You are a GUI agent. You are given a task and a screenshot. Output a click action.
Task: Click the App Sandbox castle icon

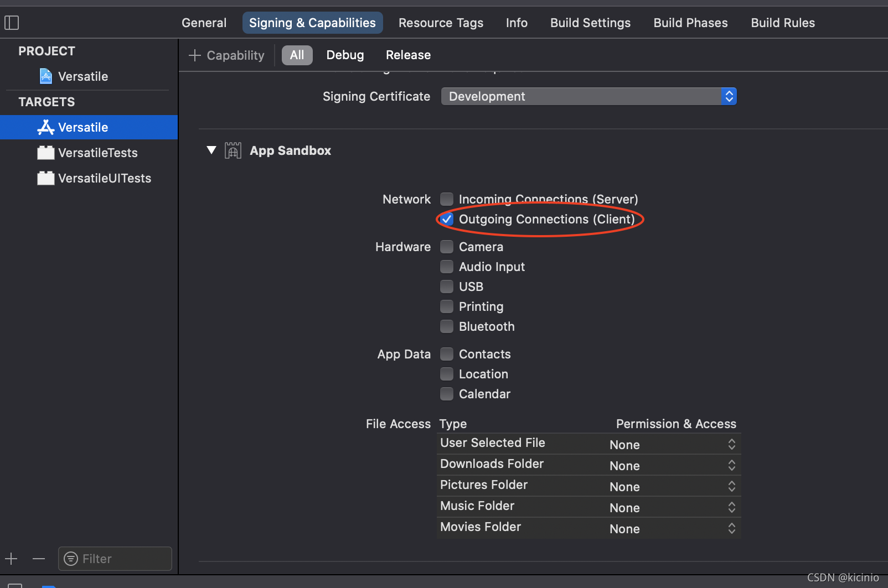coord(233,150)
